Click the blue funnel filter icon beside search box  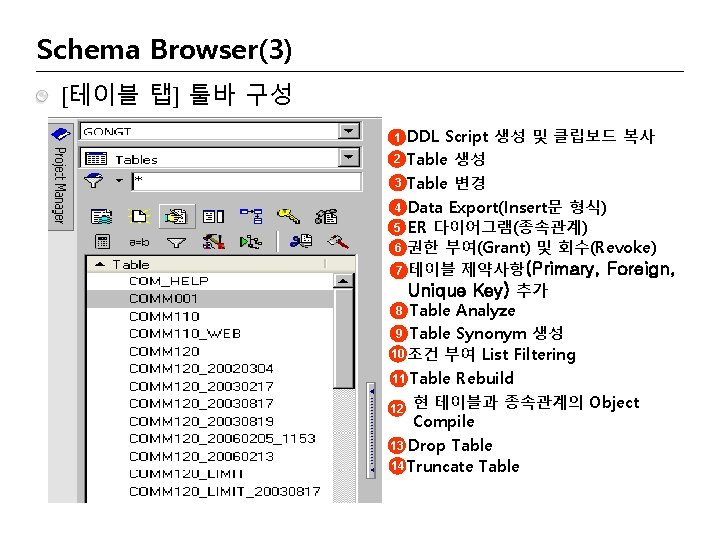tap(94, 180)
